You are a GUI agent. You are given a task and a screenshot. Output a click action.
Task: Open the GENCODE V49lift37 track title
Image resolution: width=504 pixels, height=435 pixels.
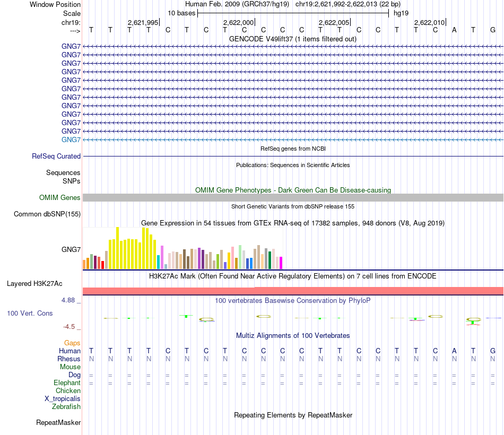[293, 39]
